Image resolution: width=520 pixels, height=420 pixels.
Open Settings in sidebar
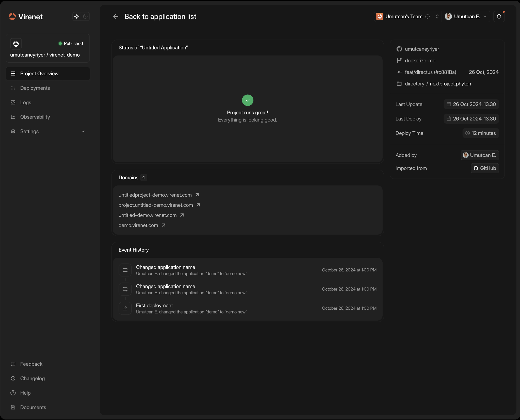pos(48,131)
